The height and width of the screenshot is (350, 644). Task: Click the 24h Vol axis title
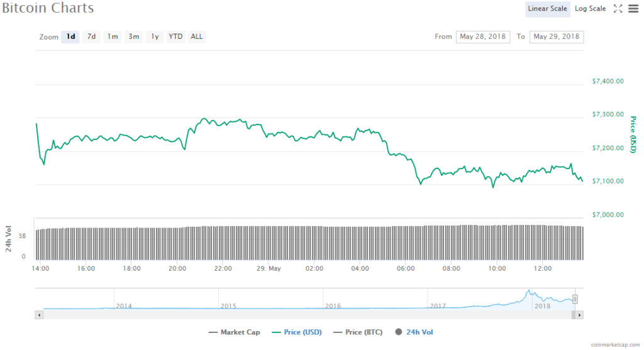[x=8, y=239]
